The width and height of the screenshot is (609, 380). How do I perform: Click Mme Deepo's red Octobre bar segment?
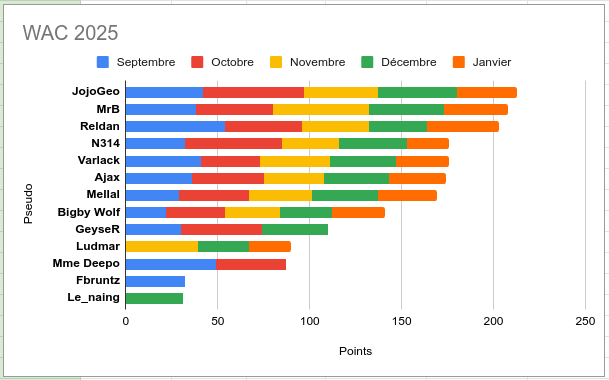(251, 264)
